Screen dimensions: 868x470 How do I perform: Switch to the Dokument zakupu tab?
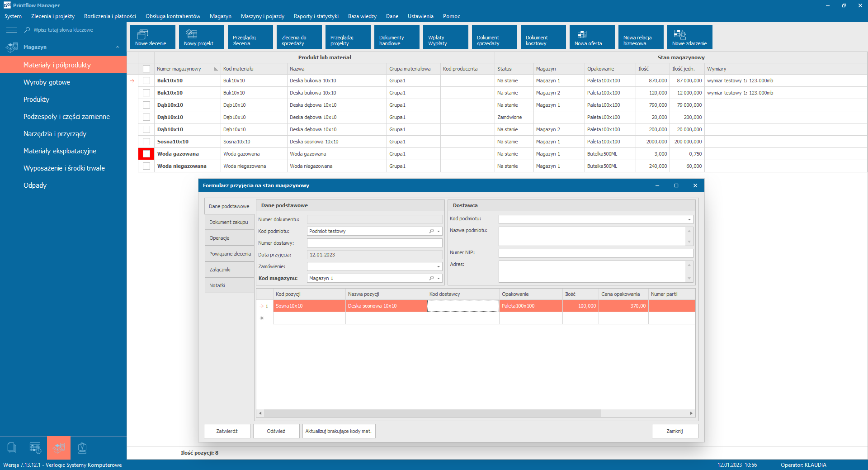coord(229,222)
